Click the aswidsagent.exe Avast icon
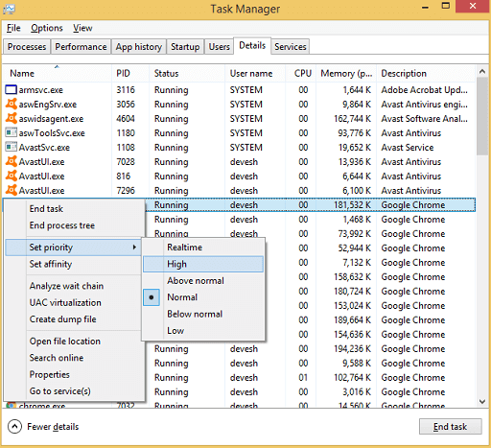This screenshot has width=491, height=448. (11, 119)
